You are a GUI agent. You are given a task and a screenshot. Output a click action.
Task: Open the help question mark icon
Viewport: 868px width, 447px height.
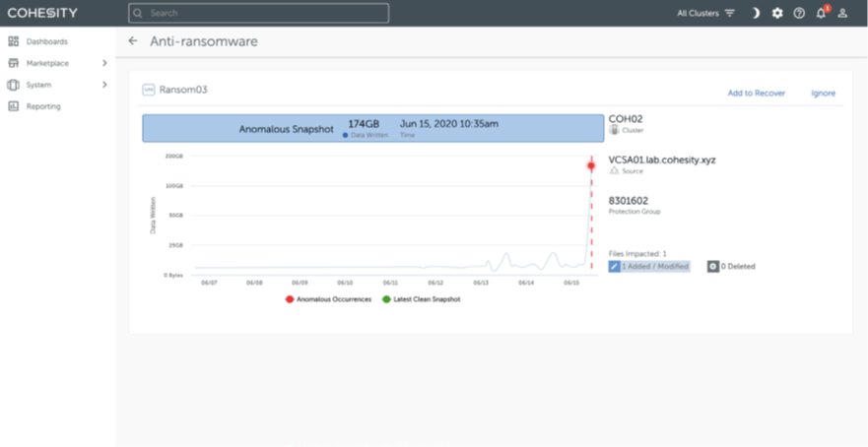tap(799, 13)
